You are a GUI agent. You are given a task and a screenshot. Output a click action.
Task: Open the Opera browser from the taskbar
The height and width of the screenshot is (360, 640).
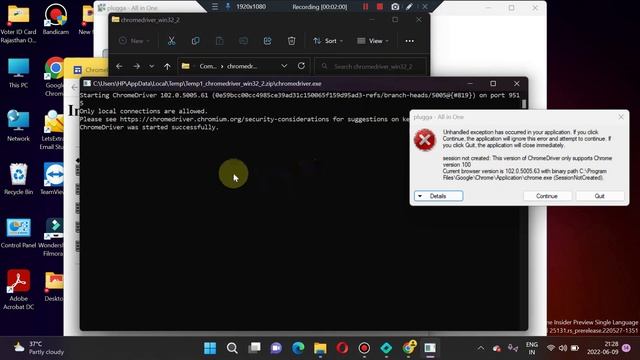[342, 348]
